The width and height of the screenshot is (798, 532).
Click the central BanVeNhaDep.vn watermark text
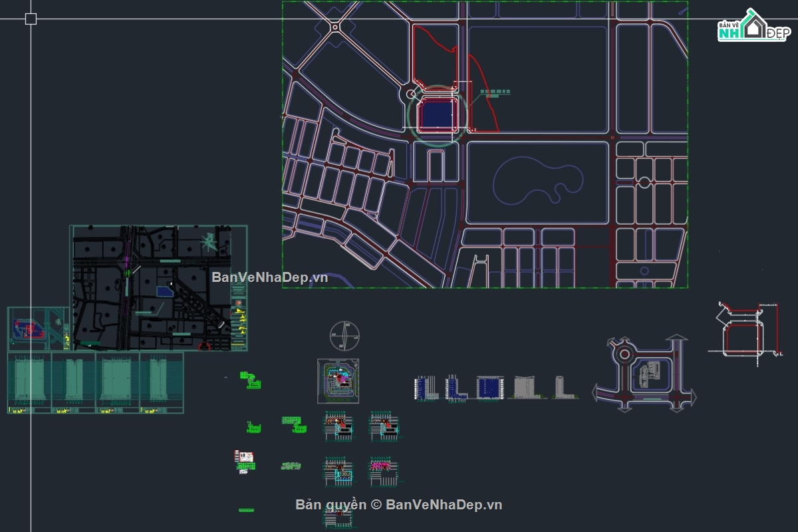point(269,277)
